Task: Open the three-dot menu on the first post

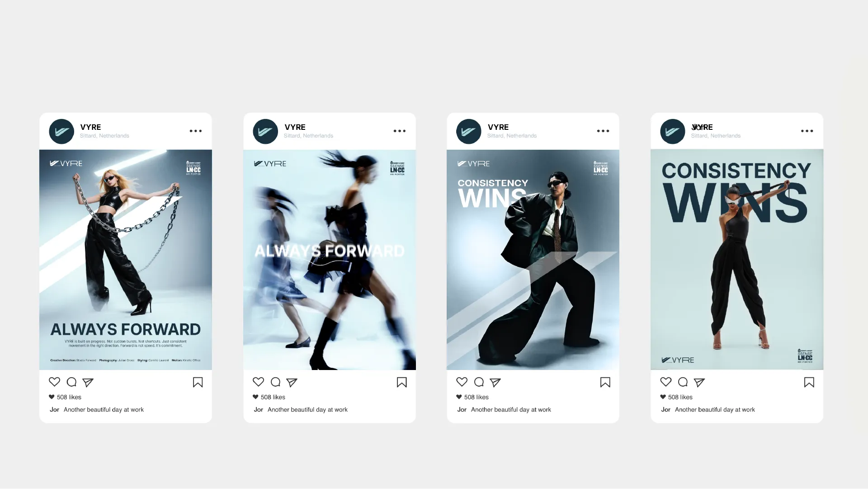Action: 195,131
